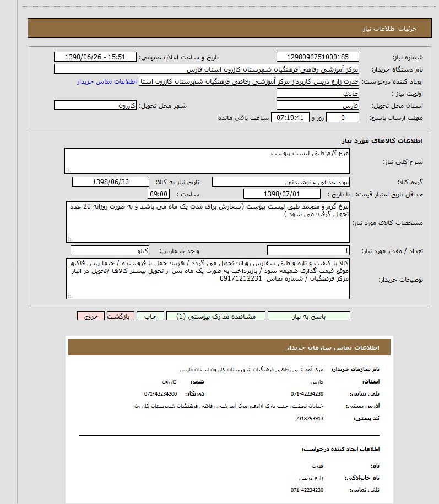The image size is (439, 504).
Task: Click the تاریخ نیاز به کالا date field
Action: click(x=111, y=182)
